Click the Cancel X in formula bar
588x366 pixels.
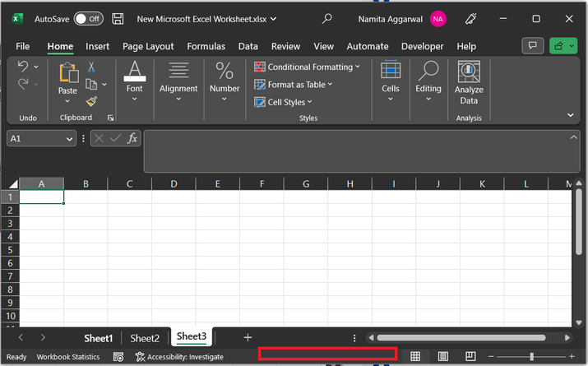(99, 138)
